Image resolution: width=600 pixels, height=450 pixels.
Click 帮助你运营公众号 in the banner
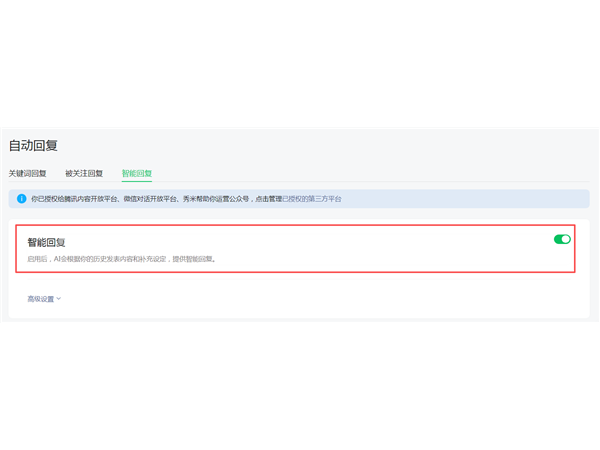223,199
